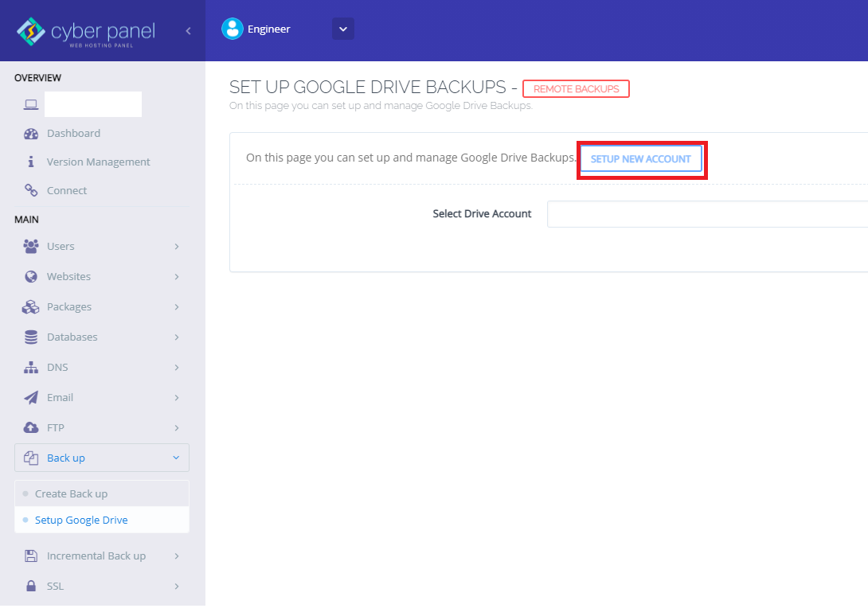Open the Engineer account dropdown arrow
Viewport: 868px width, 616px height.
343,29
